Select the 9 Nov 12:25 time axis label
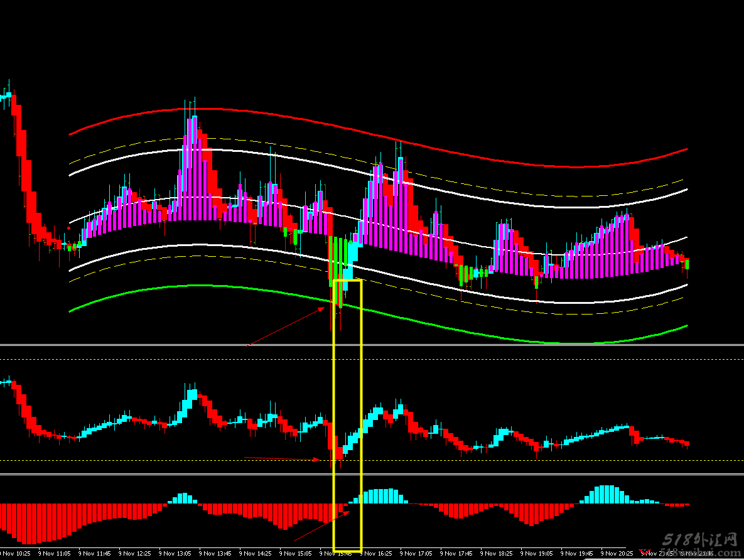Viewport: 744px width, 560px height. [x=136, y=554]
